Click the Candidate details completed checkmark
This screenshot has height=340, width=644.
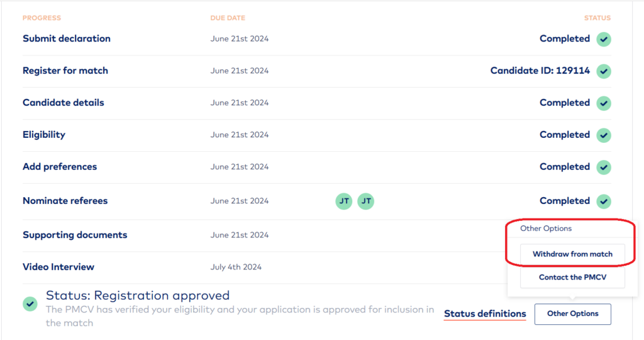click(x=604, y=103)
